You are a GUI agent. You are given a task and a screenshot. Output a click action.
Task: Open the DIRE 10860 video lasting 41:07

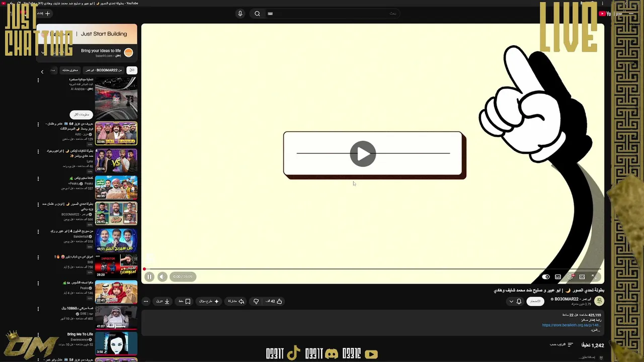click(x=116, y=318)
